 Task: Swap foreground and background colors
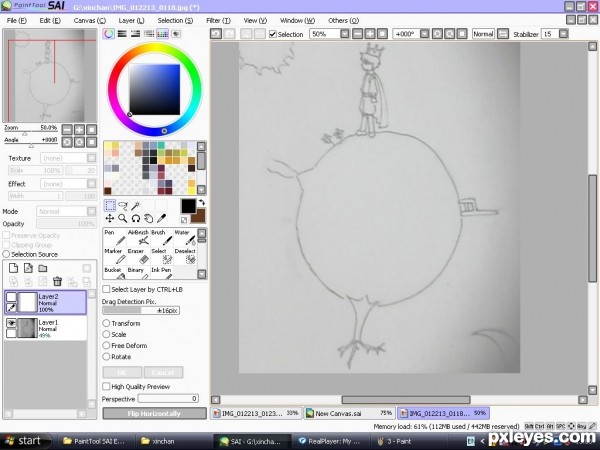coord(202,202)
